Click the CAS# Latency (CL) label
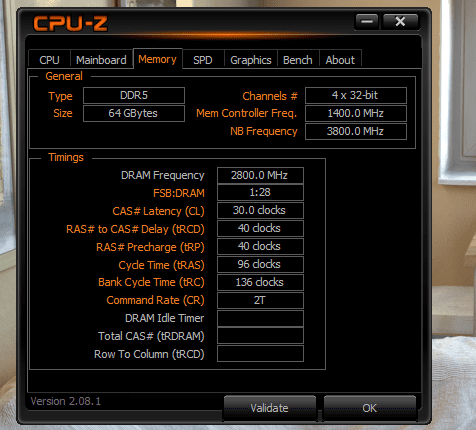Image resolution: width=476 pixels, height=430 pixels. pos(158,211)
